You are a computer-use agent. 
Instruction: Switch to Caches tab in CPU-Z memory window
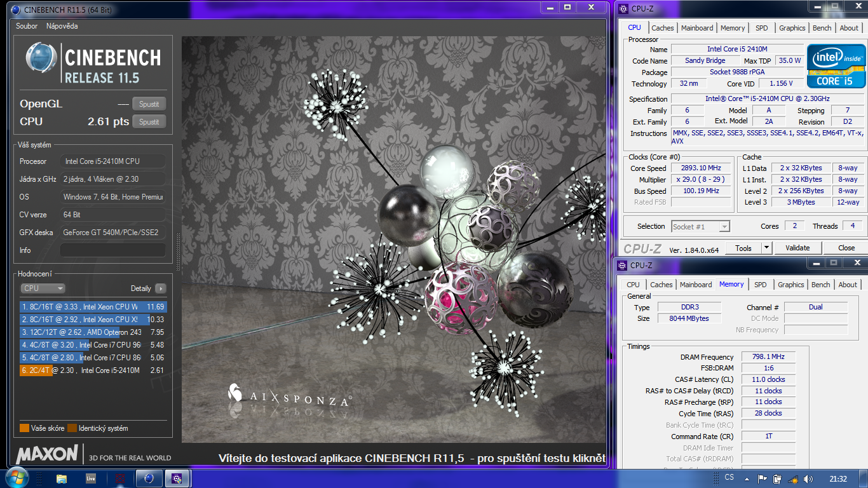point(661,285)
